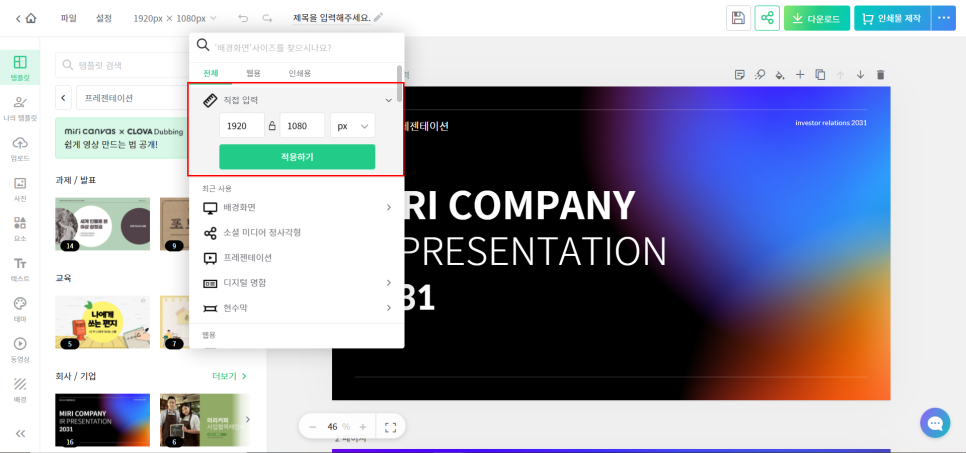This screenshot has width=966, height=453.
Task: Click the 템플릿 검색 search box
Action: (122, 65)
